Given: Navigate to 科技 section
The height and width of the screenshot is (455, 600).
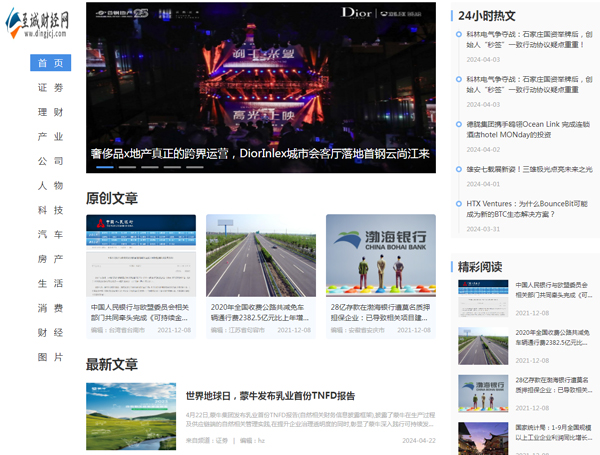Looking at the screenshot, I should point(51,210).
